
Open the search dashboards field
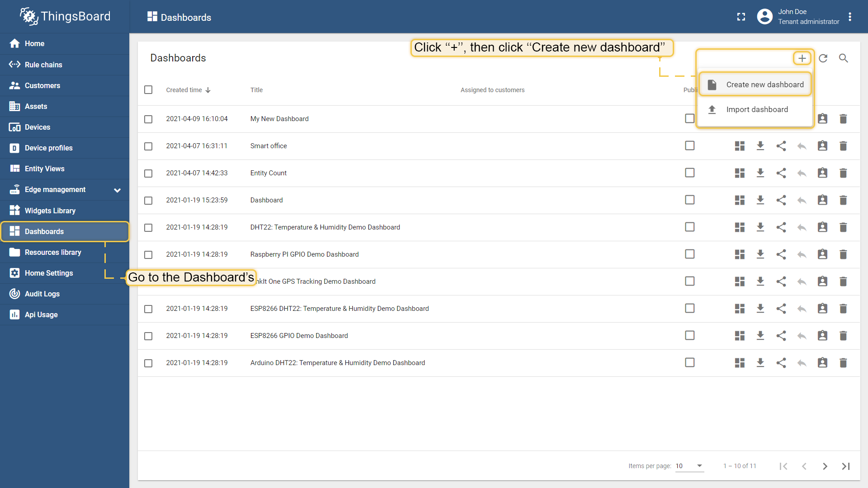(x=844, y=58)
